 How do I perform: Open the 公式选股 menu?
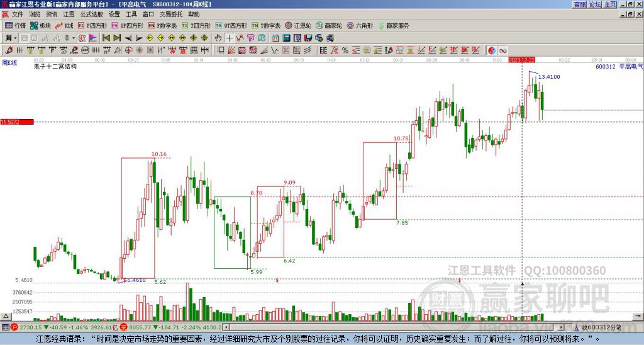click(91, 14)
